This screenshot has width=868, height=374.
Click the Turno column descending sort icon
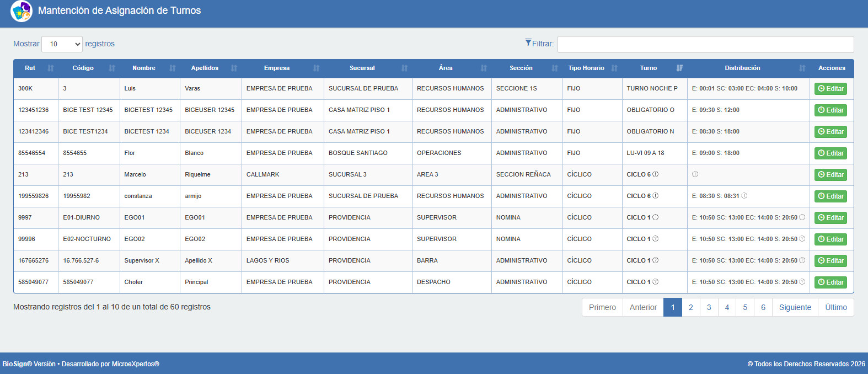click(x=679, y=68)
